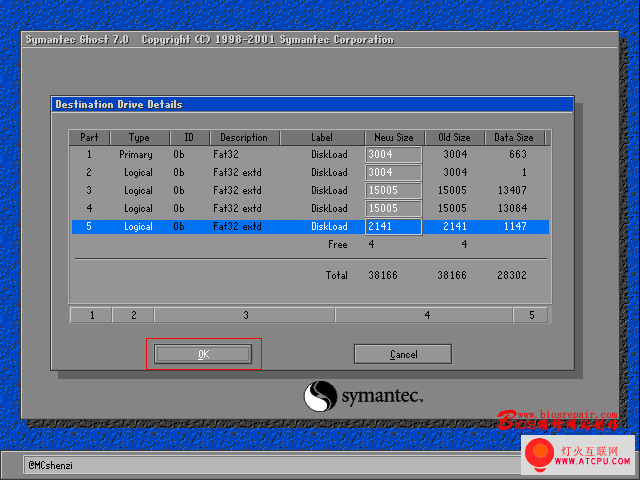This screenshot has height=480, width=640.
Task: Select segment 2 in partition layout bar
Action: tap(133, 315)
